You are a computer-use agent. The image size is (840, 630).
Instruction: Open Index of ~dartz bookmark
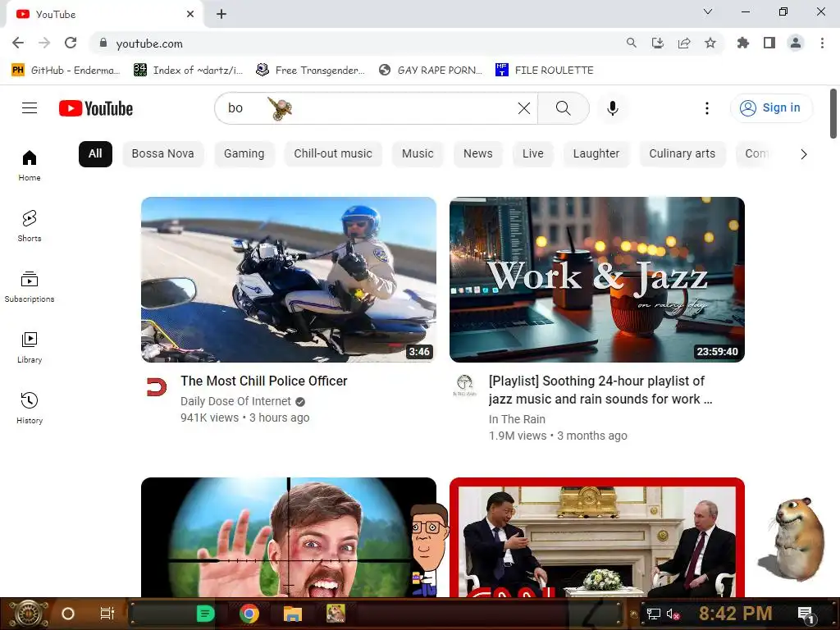[x=188, y=71]
